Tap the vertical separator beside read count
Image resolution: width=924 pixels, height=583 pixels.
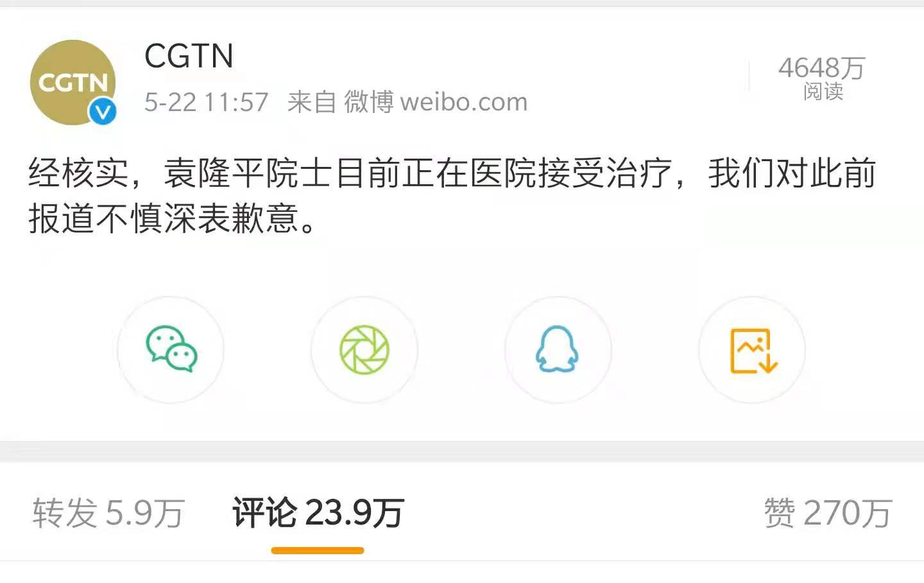coord(749,76)
